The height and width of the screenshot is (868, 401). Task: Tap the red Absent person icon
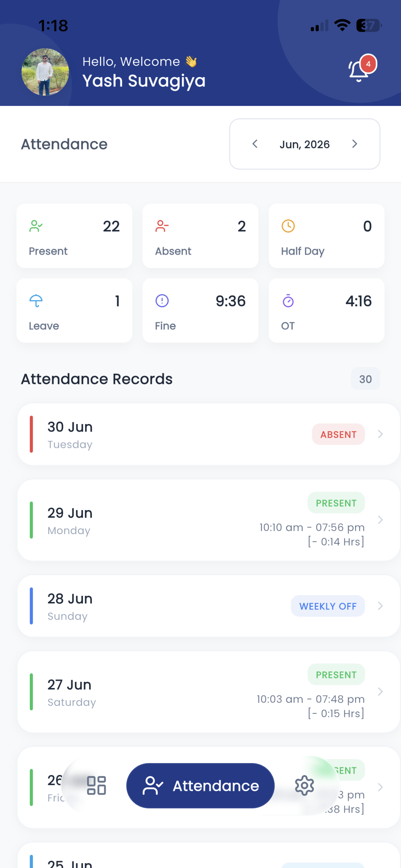(x=162, y=226)
